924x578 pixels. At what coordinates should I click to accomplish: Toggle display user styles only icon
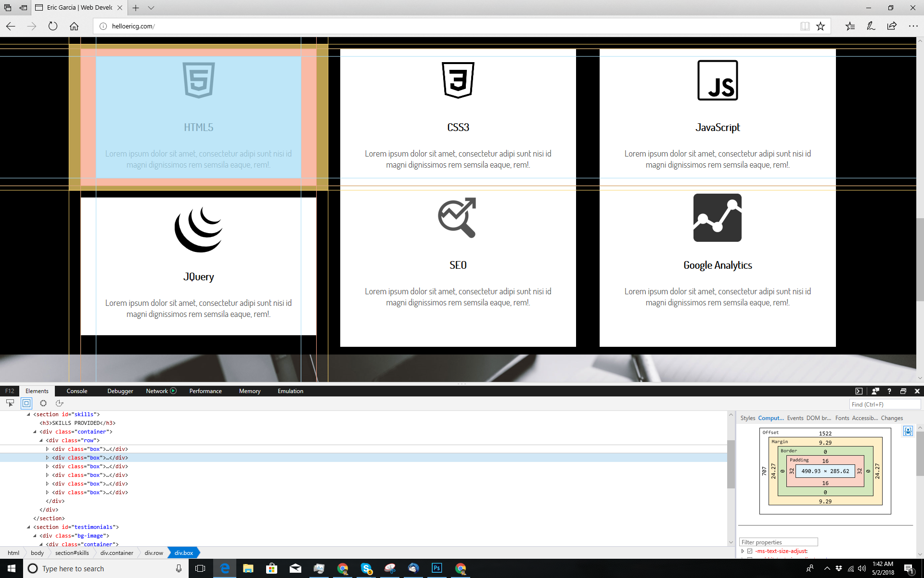click(908, 431)
